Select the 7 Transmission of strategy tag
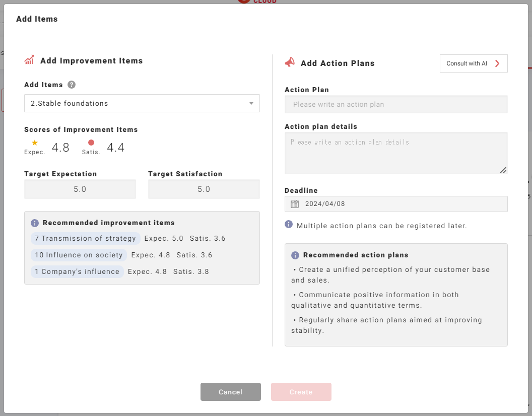The image size is (532, 416). (85, 238)
